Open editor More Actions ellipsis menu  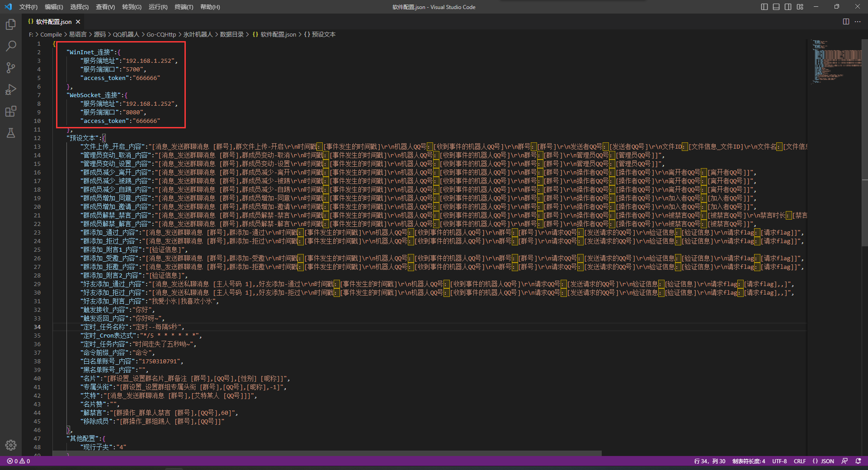click(x=858, y=22)
